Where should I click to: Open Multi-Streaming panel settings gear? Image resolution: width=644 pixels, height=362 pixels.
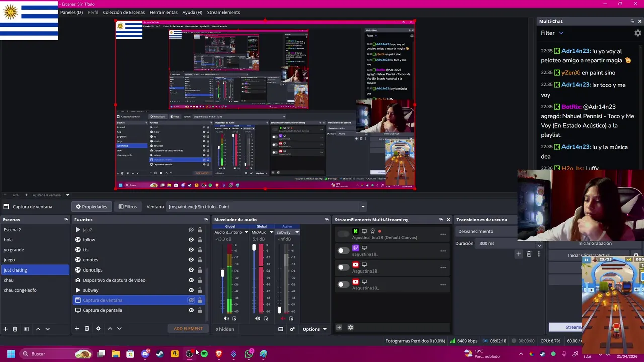(350, 327)
